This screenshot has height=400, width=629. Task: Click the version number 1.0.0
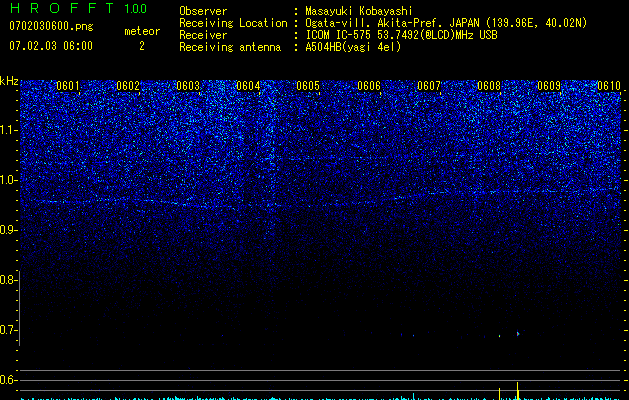[x=135, y=8]
